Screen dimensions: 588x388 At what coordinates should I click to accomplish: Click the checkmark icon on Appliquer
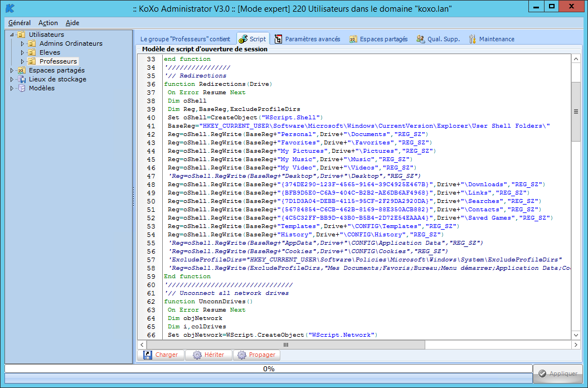click(542, 374)
